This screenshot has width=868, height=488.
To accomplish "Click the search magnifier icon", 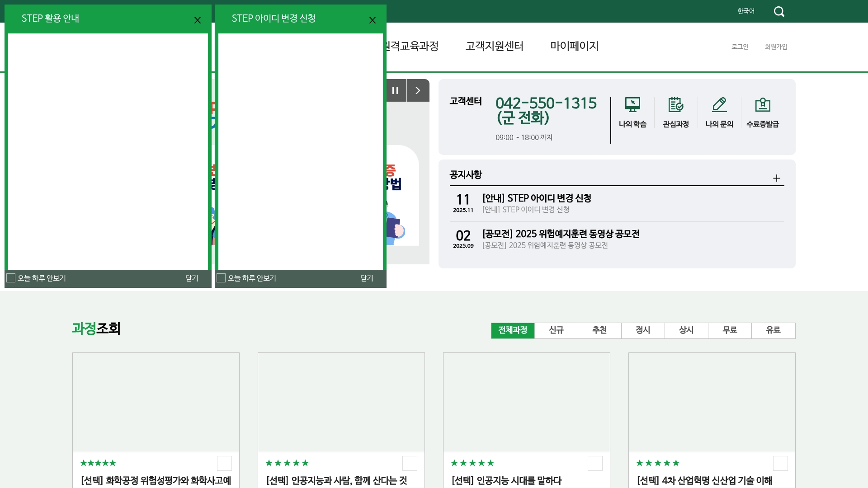I will coord(779,11).
